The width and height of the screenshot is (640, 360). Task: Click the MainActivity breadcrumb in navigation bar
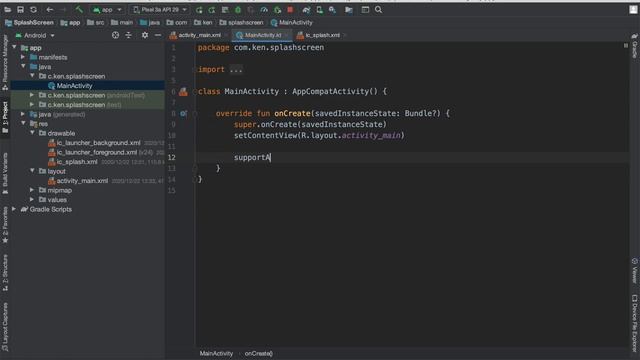(x=292, y=22)
